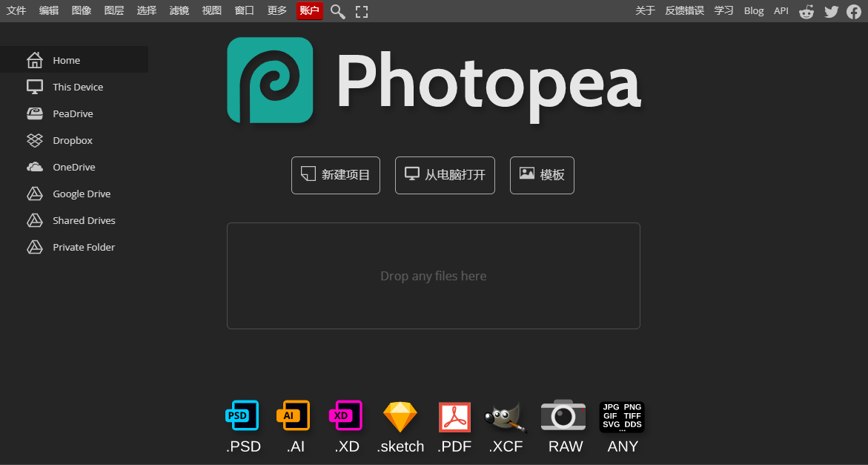Open the 窗口 menu

(244, 10)
